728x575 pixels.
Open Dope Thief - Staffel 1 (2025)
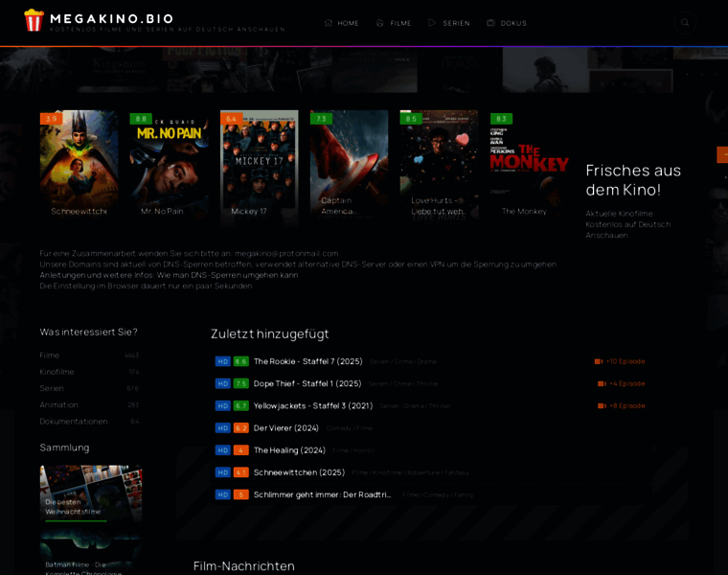307,383
